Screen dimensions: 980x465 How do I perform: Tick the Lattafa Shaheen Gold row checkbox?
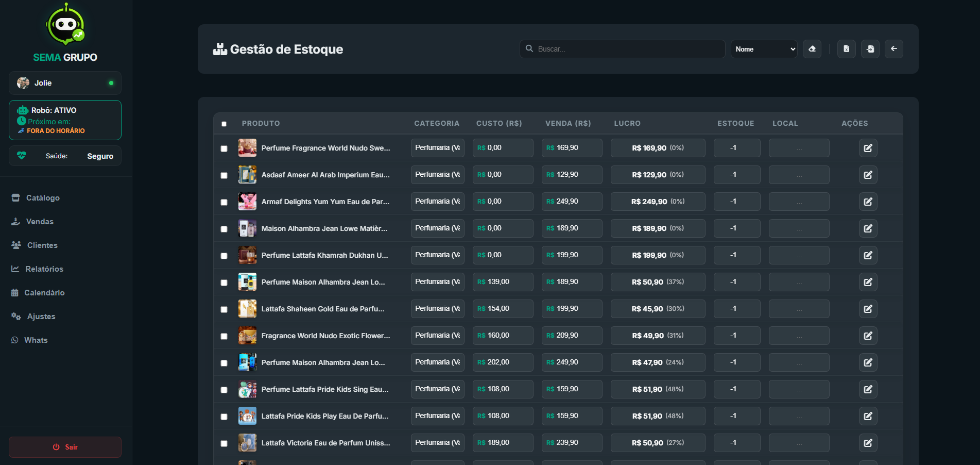point(224,309)
